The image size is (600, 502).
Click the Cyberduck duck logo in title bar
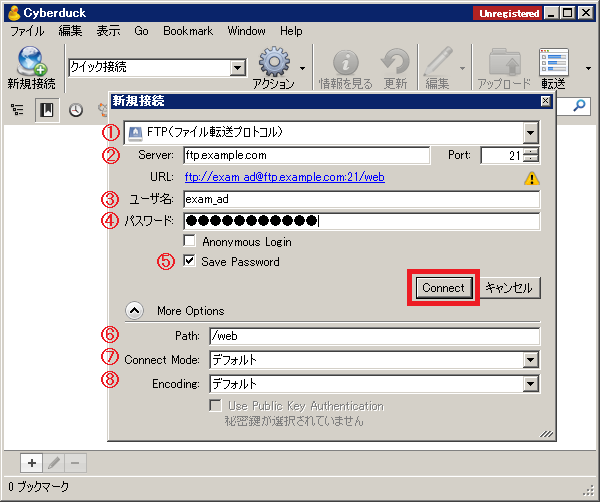tap(14, 13)
